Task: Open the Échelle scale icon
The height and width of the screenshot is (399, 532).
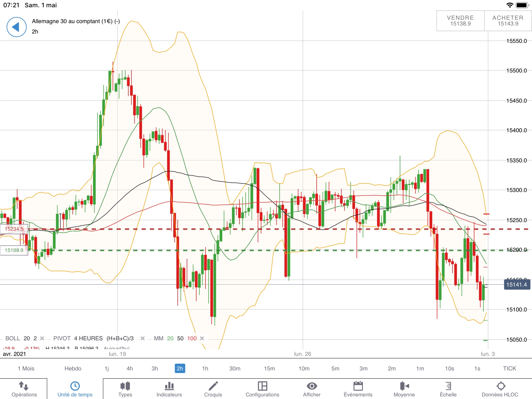Action: coord(448,386)
